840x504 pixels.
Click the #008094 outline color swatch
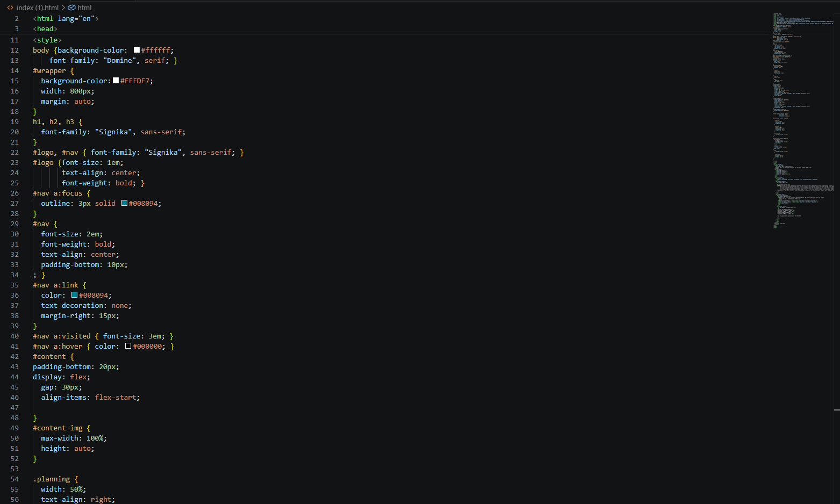(x=124, y=203)
